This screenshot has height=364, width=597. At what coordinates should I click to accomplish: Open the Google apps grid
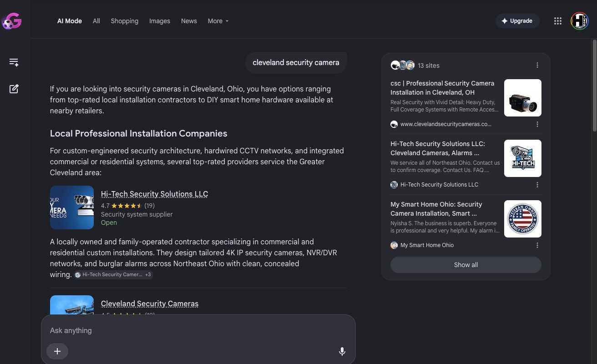557,21
